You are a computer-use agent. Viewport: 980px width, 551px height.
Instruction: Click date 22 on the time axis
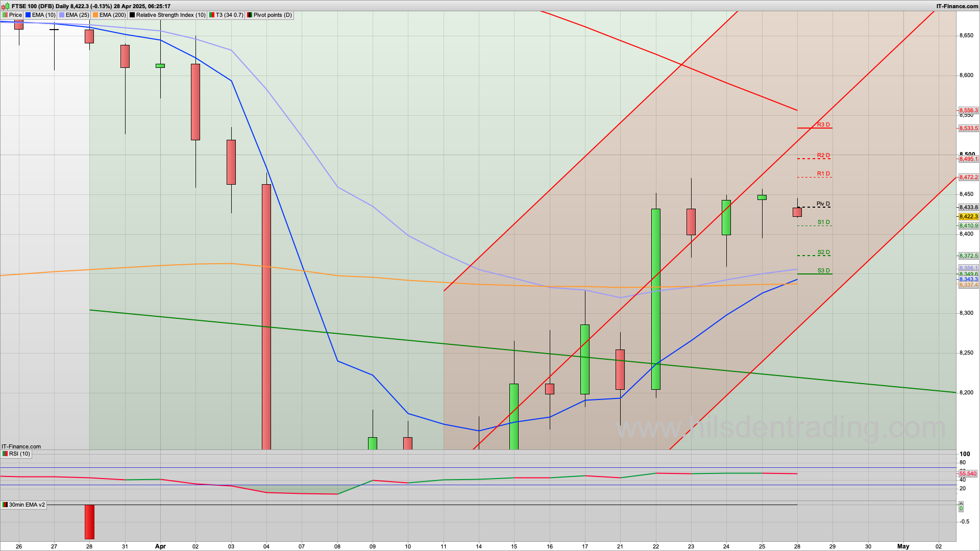[655, 546]
